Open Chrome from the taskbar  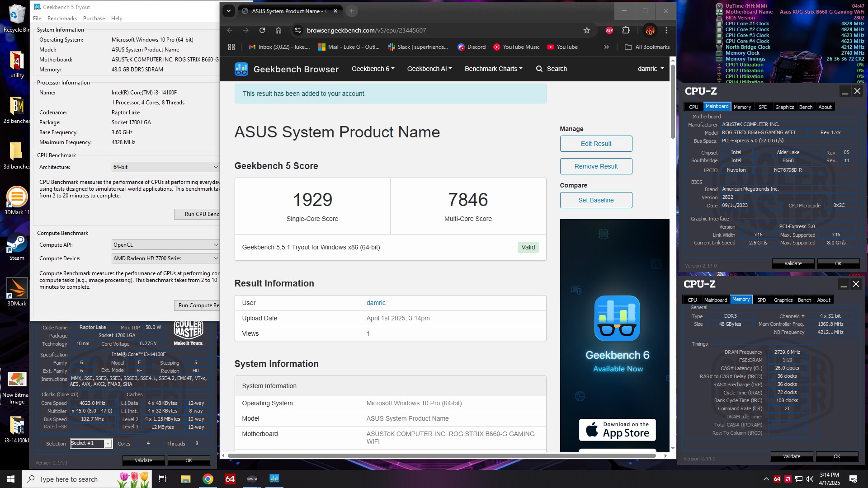click(208, 479)
